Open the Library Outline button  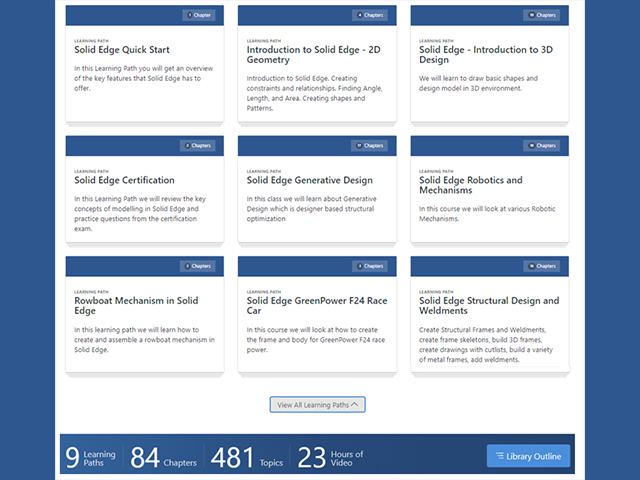point(528,457)
